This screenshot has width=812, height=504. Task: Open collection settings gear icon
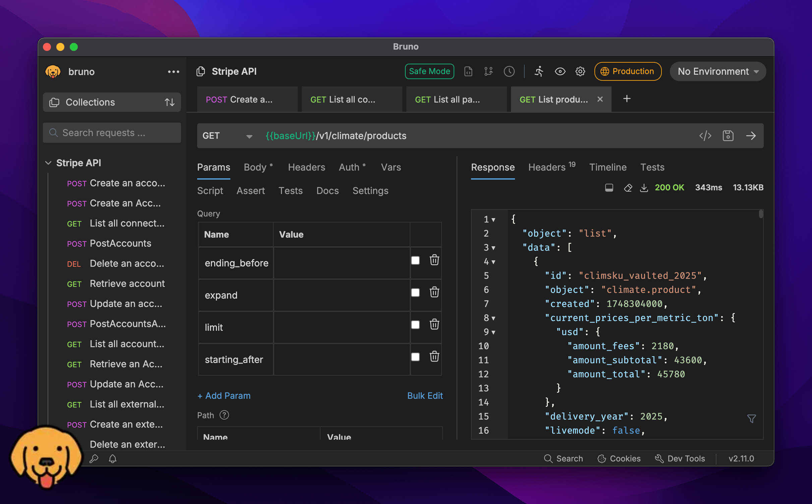click(x=580, y=71)
